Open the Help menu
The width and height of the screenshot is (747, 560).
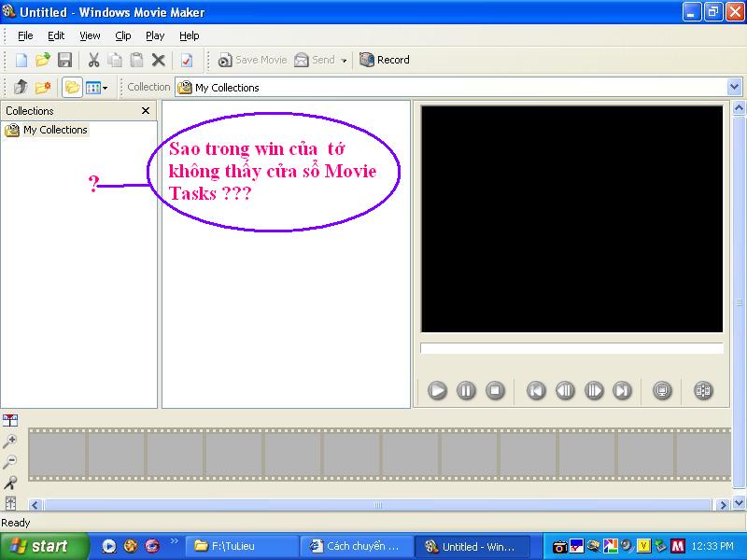tap(190, 35)
